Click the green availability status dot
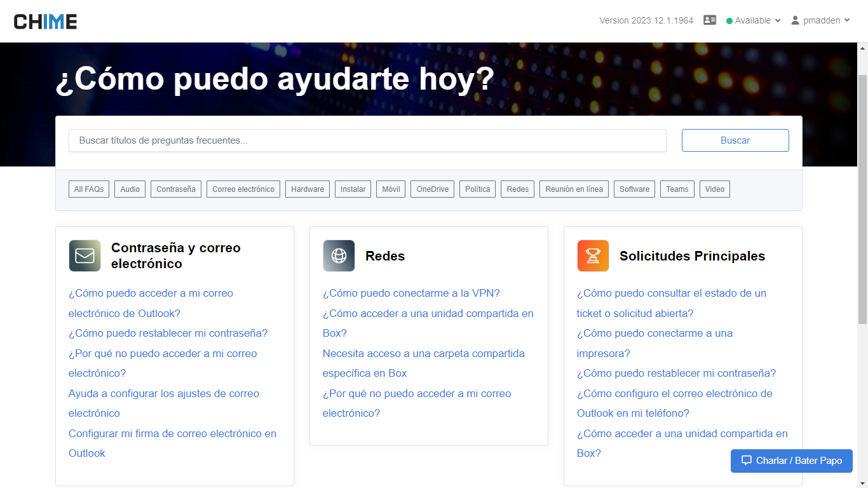 (729, 21)
